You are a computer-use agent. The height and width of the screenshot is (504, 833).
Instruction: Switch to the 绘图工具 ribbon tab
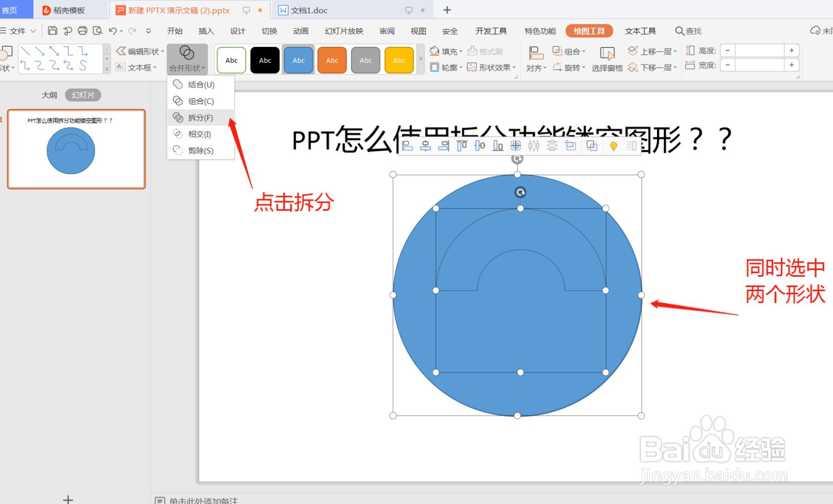click(588, 31)
